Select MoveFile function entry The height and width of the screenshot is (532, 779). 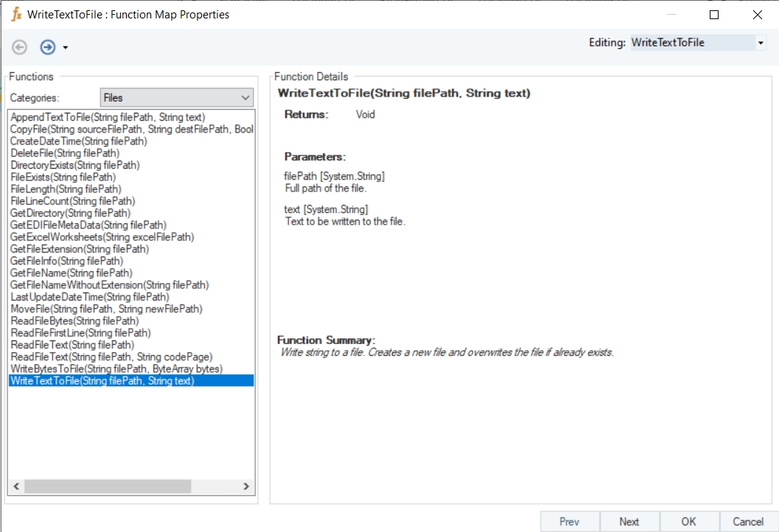[106, 309]
